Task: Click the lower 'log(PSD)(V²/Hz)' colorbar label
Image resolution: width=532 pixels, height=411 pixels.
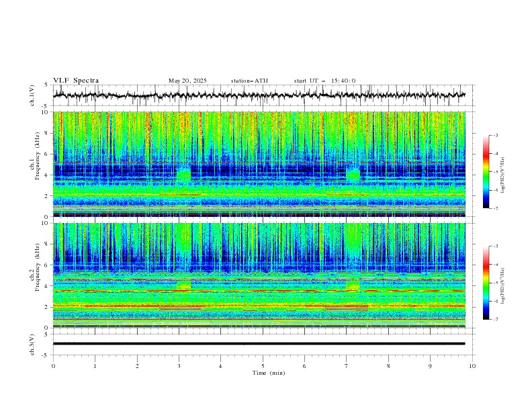Action: point(503,286)
